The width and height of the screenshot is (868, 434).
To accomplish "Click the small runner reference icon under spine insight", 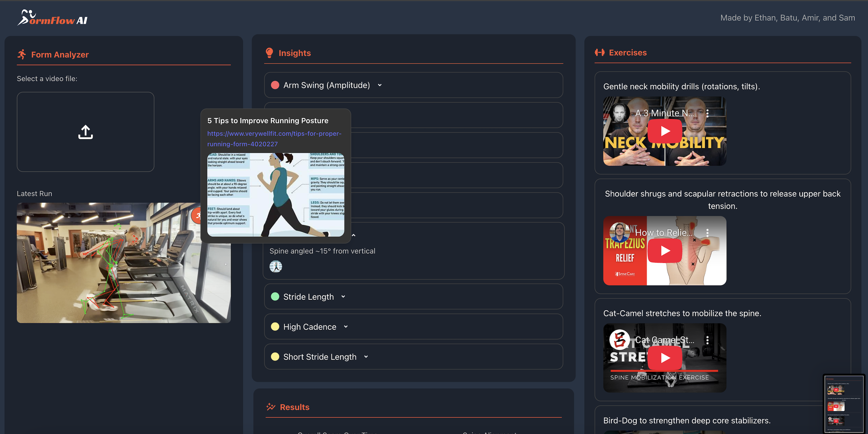I will (276, 266).
